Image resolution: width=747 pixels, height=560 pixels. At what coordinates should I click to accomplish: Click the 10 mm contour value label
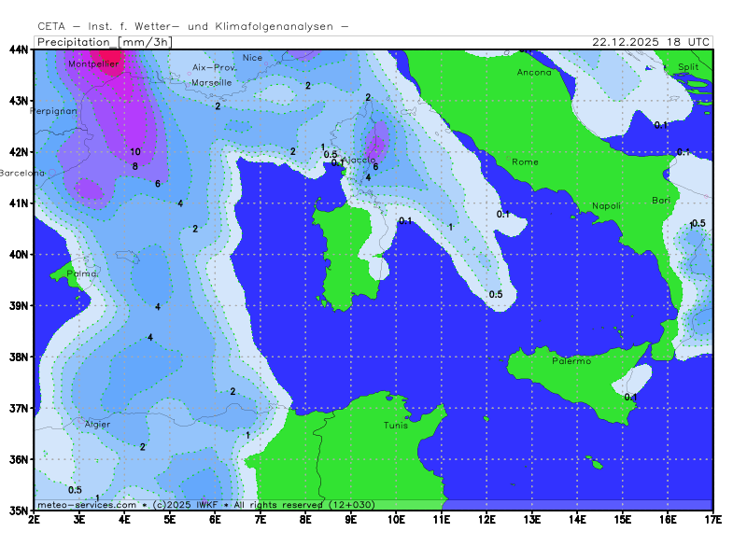click(135, 152)
